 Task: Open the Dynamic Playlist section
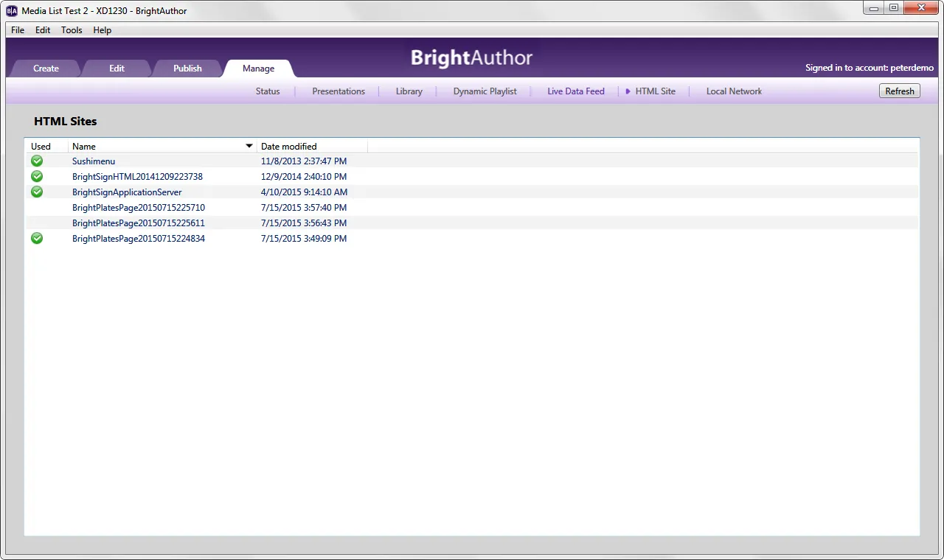point(485,91)
